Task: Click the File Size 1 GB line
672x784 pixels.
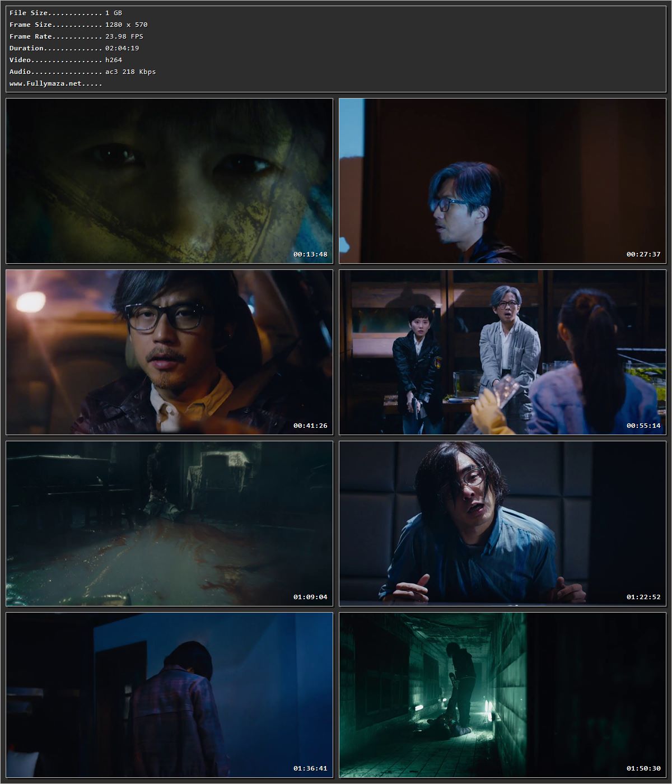Action: 66,13
